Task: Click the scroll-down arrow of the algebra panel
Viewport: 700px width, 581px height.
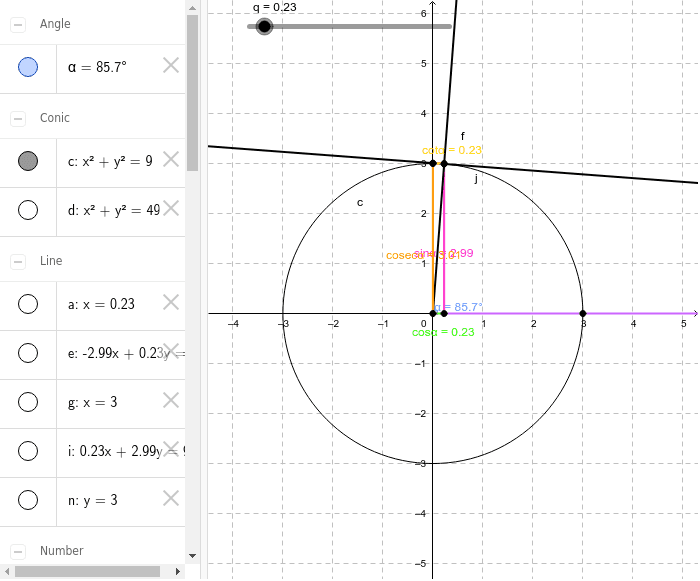Action: pos(192,556)
